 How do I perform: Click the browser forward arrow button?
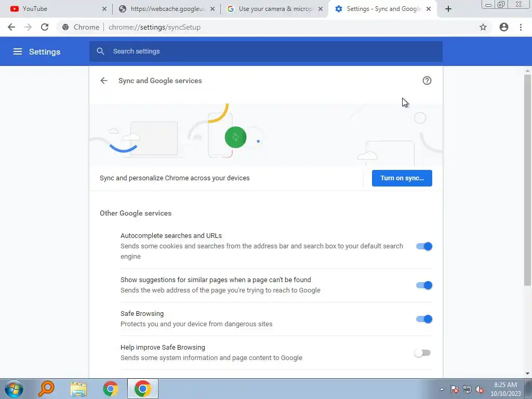(x=28, y=27)
